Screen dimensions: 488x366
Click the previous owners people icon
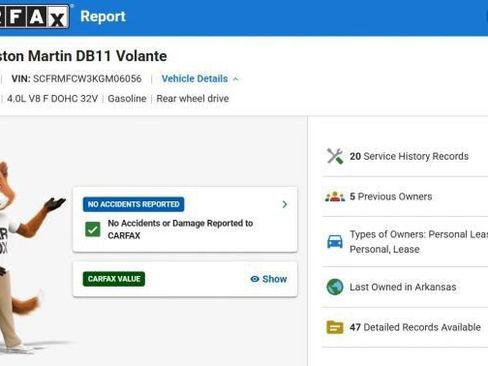(335, 197)
